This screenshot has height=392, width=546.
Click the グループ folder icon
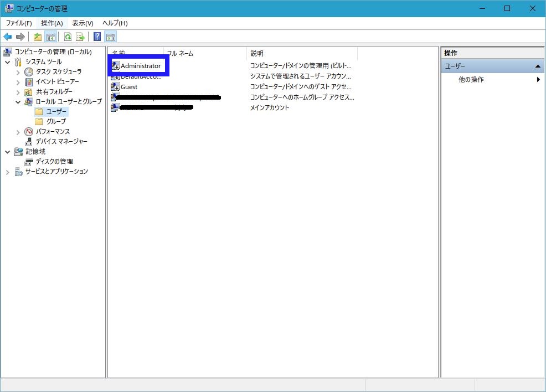click(39, 121)
